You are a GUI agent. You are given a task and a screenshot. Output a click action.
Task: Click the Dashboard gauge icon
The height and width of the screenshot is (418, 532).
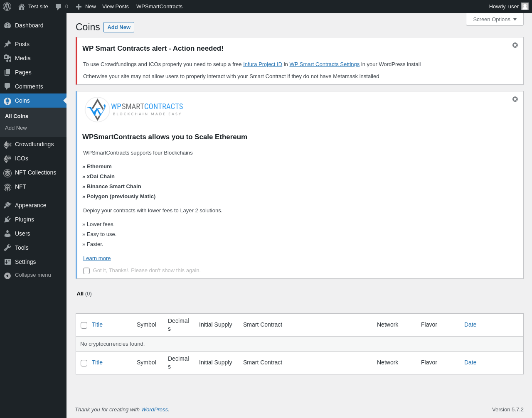(7, 25)
